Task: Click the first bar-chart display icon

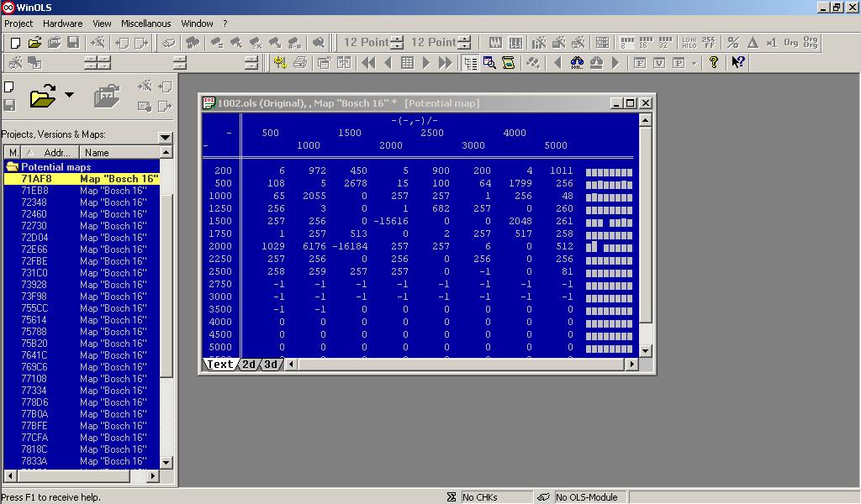Action: 495,42
